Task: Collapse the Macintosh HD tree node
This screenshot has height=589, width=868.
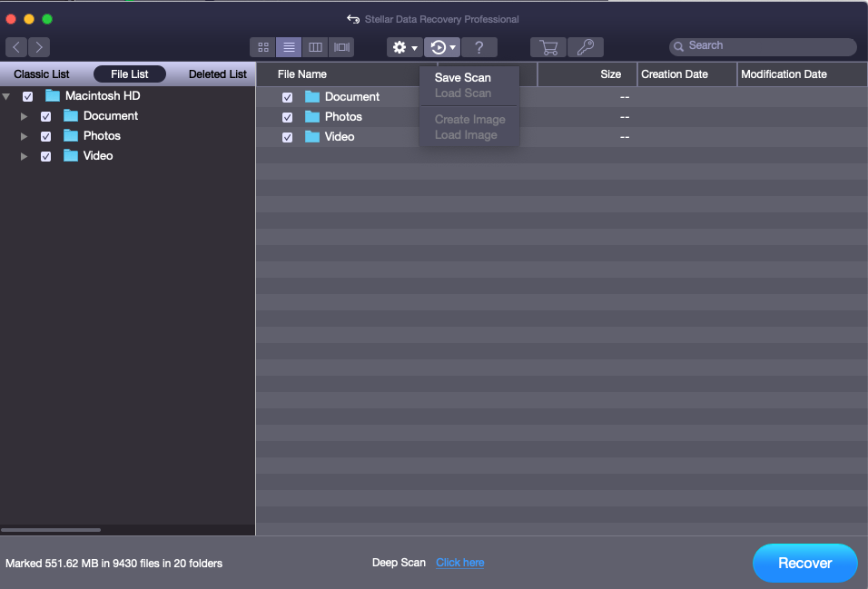Action: pyautogui.click(x=7, y=96)
